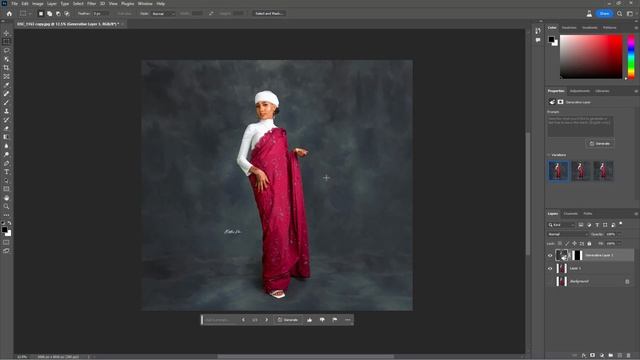The height and width of the screenshot is (360, 640).
Task: Select the Hand tool
Action: 6,198
